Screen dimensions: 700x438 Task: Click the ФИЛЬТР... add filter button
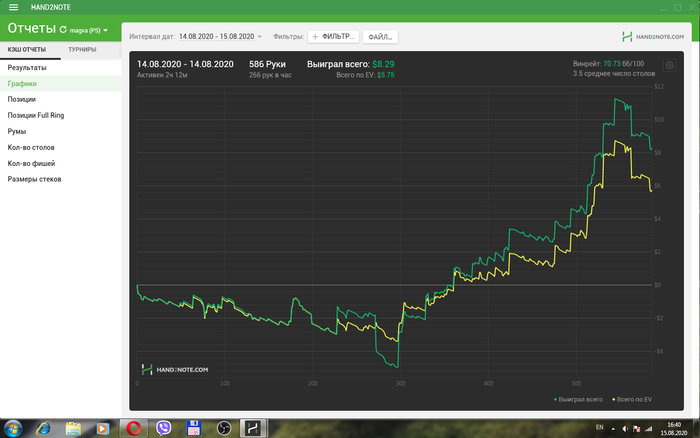pos(333,37)
